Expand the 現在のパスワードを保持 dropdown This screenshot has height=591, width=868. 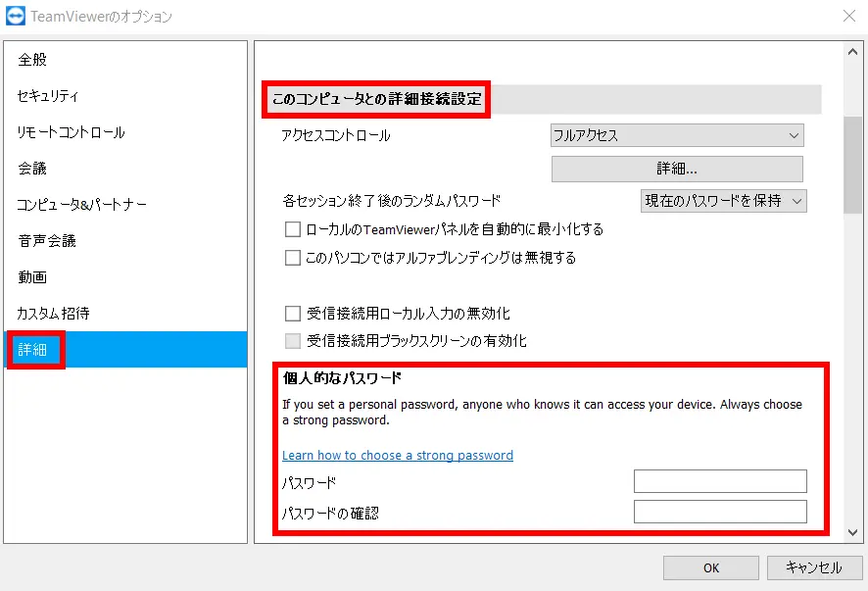click(x=724, y=201)
